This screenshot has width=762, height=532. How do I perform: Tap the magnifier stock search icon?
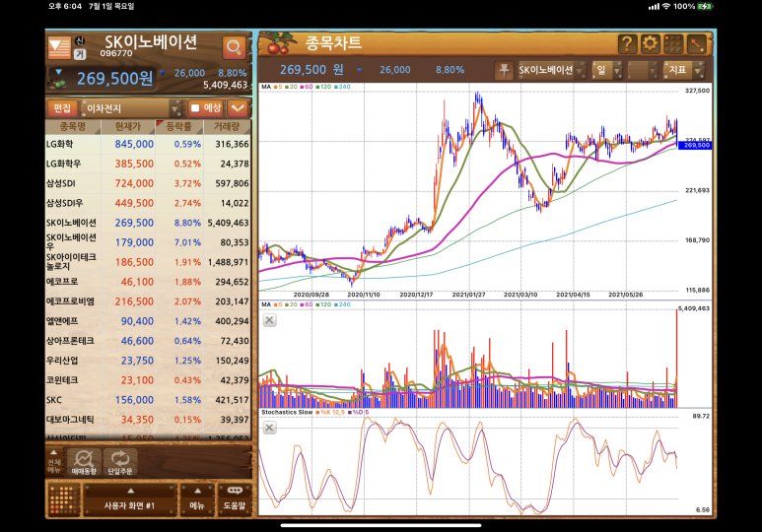(234, 47)
